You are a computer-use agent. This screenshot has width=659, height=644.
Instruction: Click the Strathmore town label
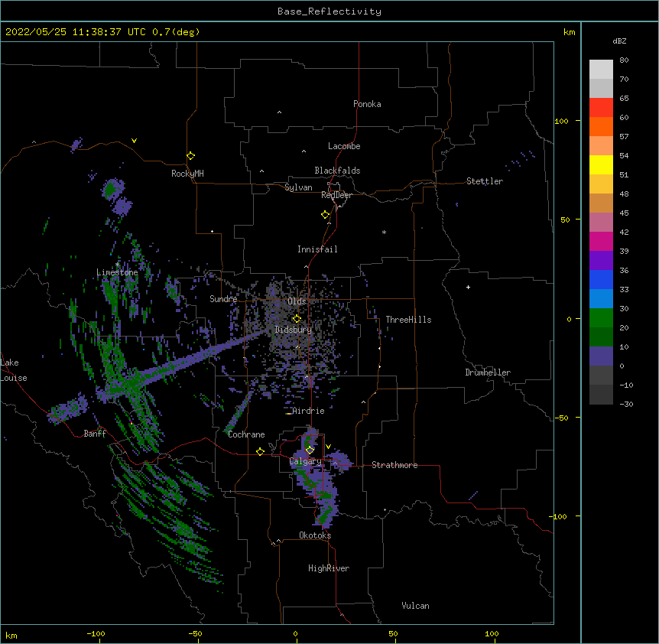coord(394,465)
